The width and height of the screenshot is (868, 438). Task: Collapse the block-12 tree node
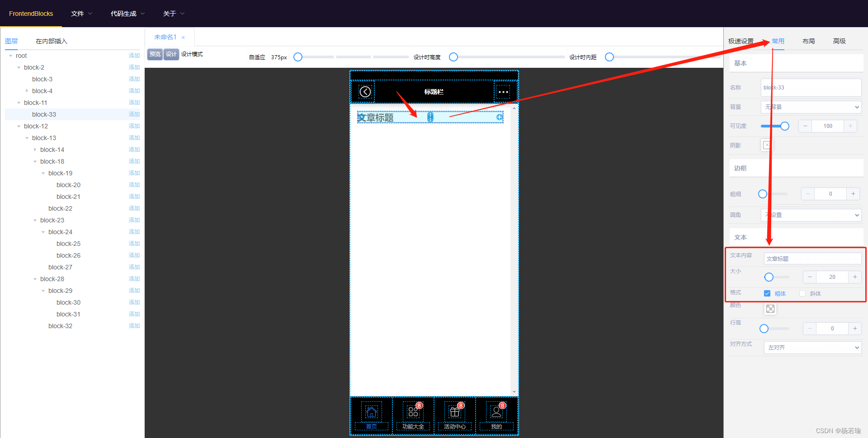(x=19, y=126)
